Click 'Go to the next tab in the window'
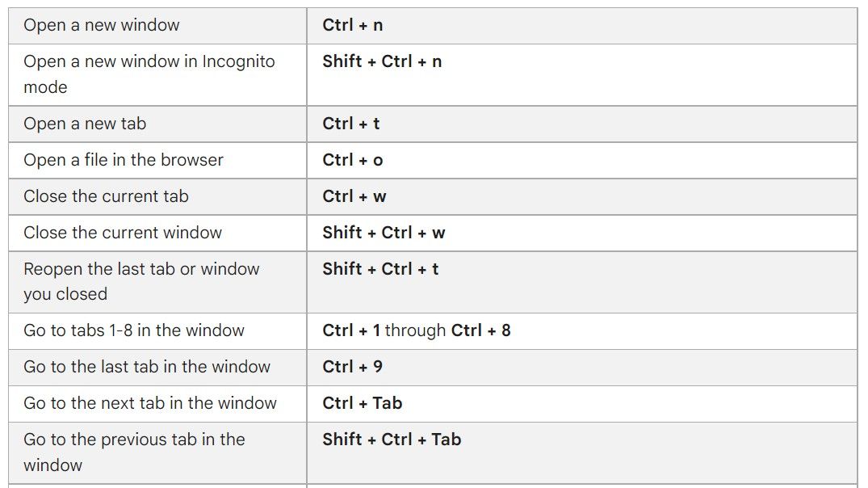Screen dimensions: 868x488 (x=150, y=403)
